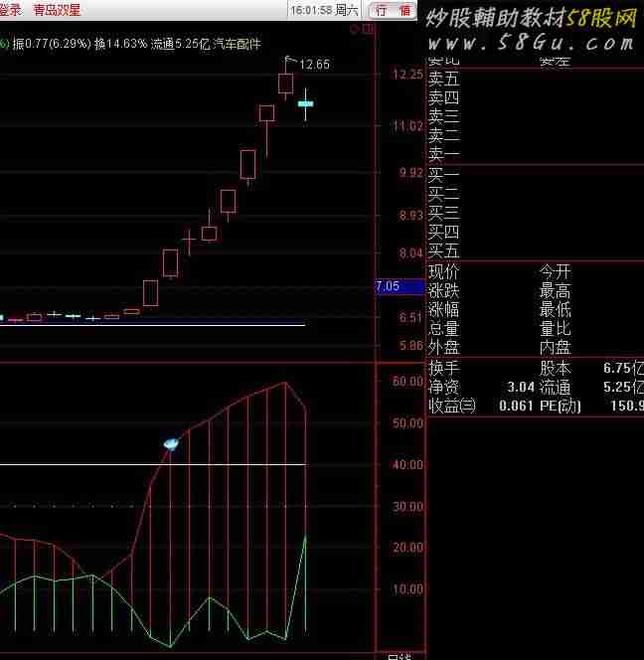Screen dimensions: 644x660
Task: Click the blue signal marker on the indicator curve
Action: [171, 443]
